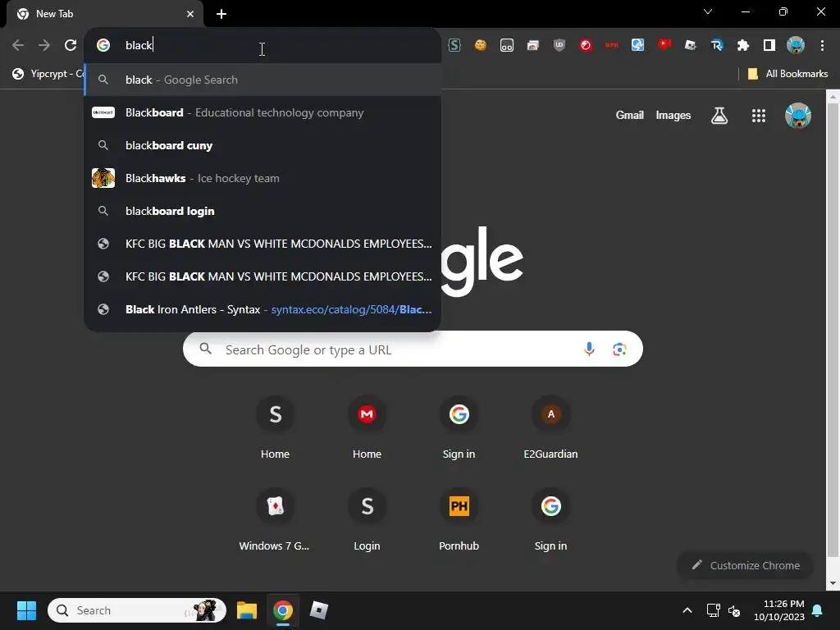This screenshot has width=840, height=630.
Task: Open the rainbow window theme extension
Action: [533, 46]
